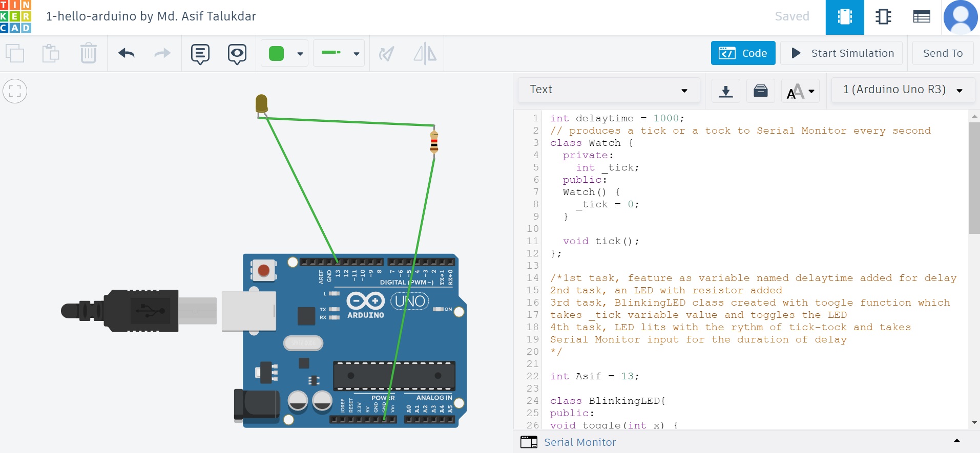Pick the green wire color swatch
This screenshot has width=980, height=453.
[x=277, y=53]
